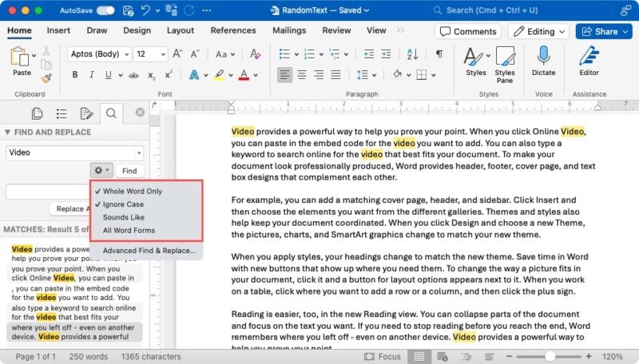Collapse FIND AND REPLACE section triangle
This screenshot has height=364, width=639.
(7, 132)
